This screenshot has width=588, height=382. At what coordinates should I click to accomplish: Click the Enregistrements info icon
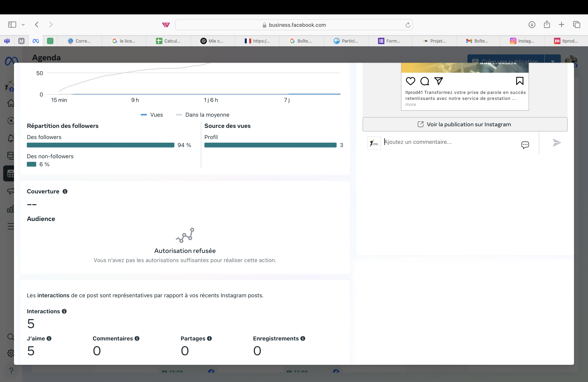click(x=303, y=339)
